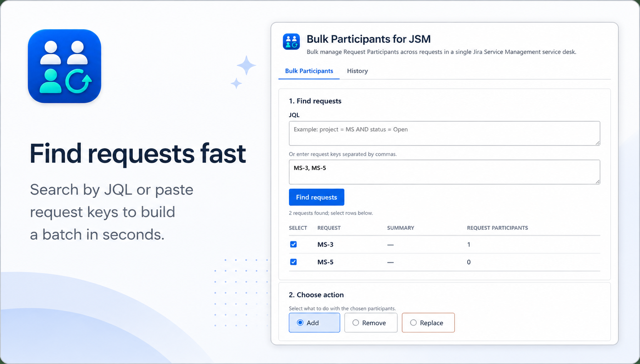The image size is (640, 364).
Task: Click the Bulk Participants app icon in header
Action: pos(291,42)
